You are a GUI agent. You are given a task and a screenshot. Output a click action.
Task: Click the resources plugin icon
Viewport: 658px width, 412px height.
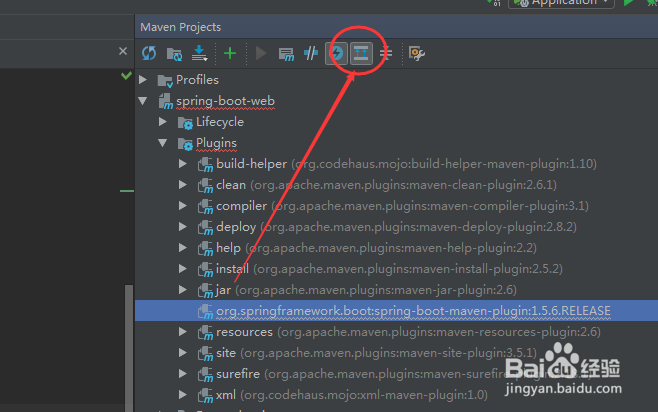point(205,332)
